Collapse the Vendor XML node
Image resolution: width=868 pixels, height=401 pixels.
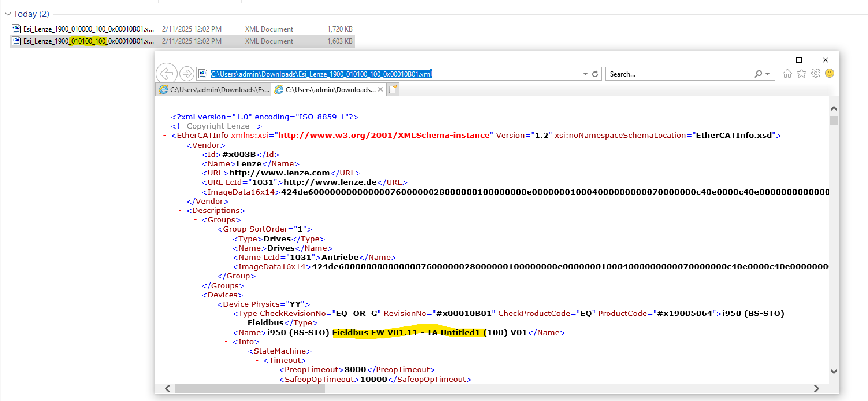(x=180, y=145)
